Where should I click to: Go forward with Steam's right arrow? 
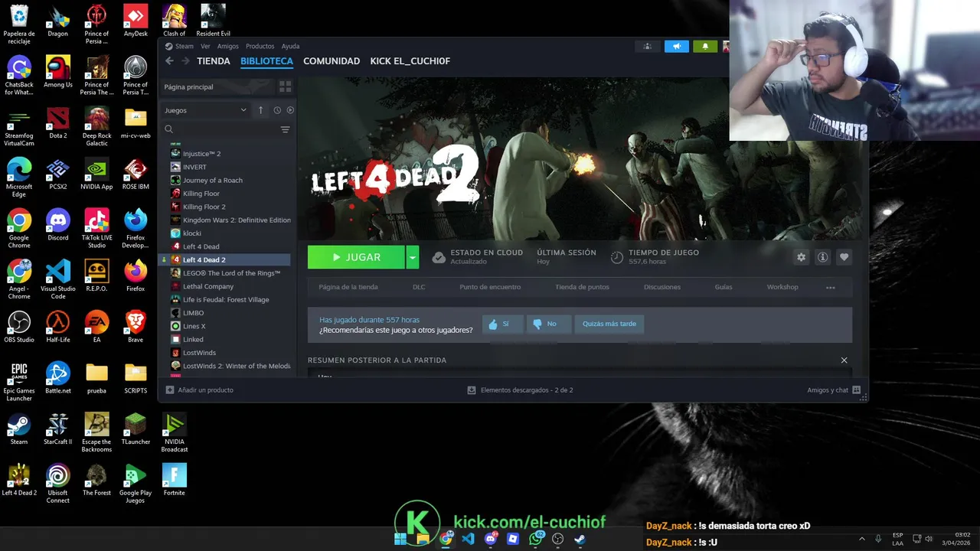(185, 61)
